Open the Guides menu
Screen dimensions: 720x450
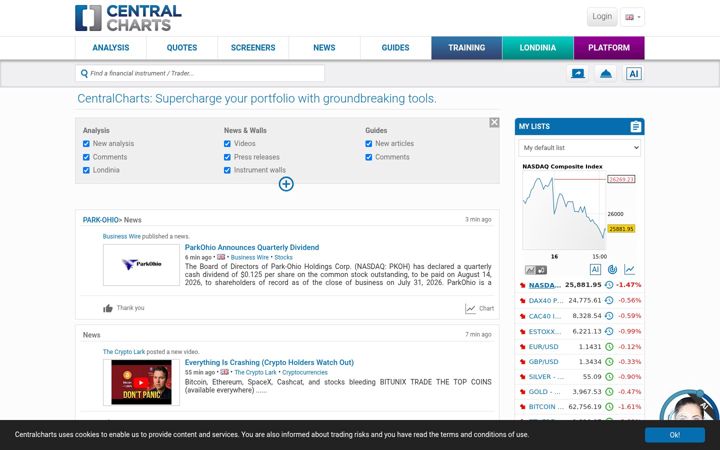pyautogui.click(x=395, y=48)
